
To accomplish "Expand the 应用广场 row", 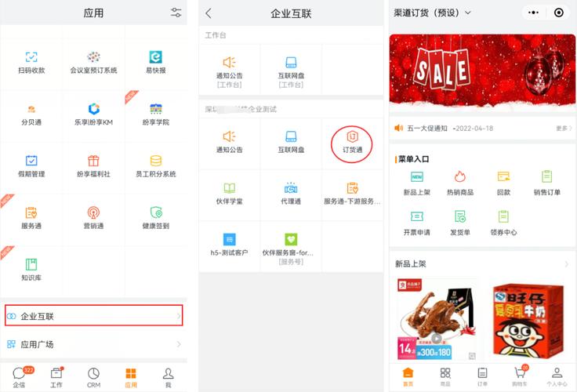I will 94,344.
